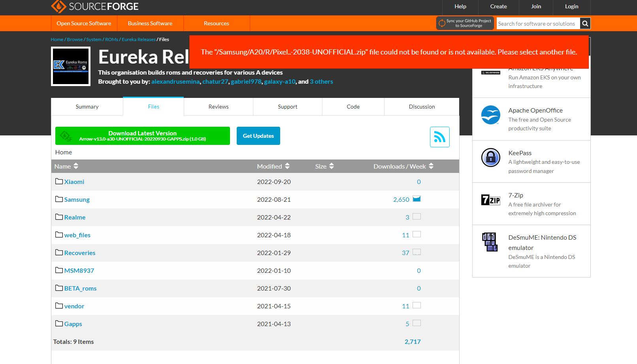Click the Home breadcrumb link

click(57, 39)
